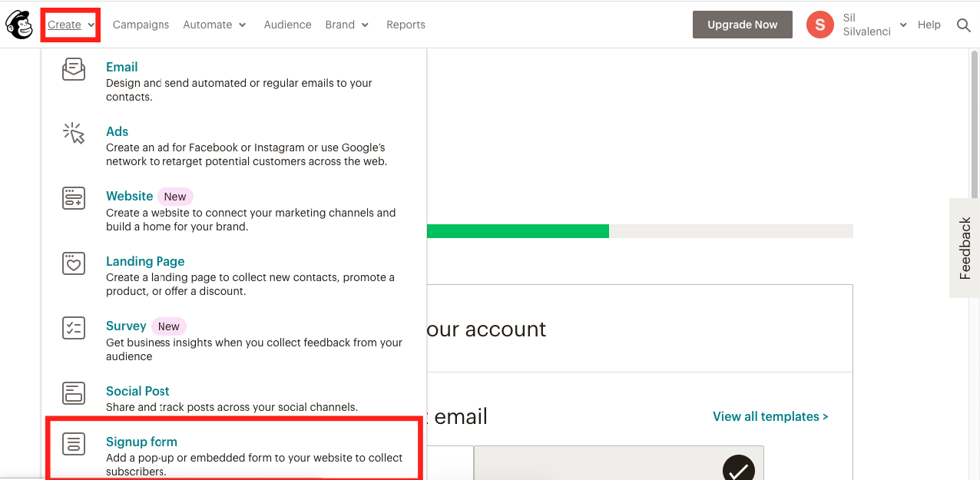The width and height of the screenshot is (980, 480).
Task: Click the Survey checklist icon
Action: pos(74,328)
